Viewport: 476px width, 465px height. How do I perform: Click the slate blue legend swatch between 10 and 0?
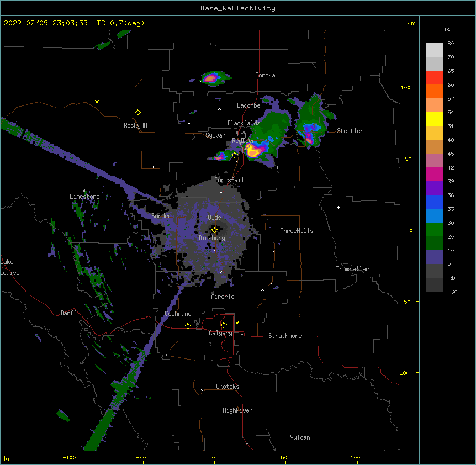(x=434, y=257)
